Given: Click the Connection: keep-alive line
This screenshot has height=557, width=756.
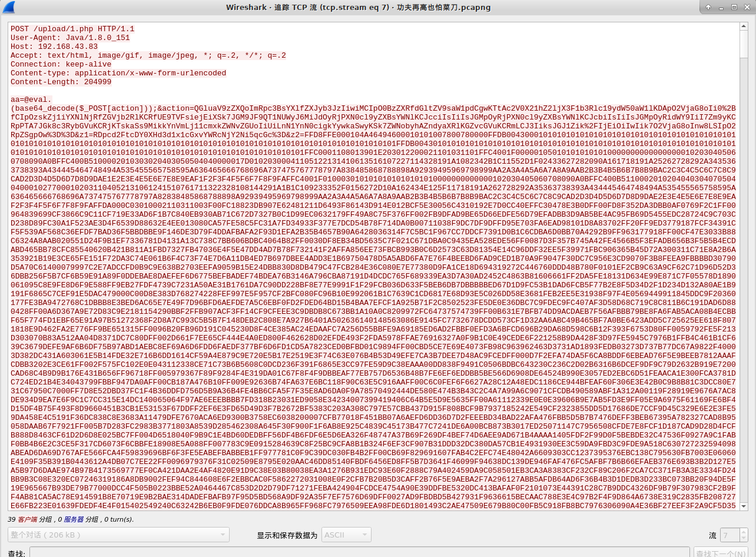Looking at the screenshot, I should (61, 64).
